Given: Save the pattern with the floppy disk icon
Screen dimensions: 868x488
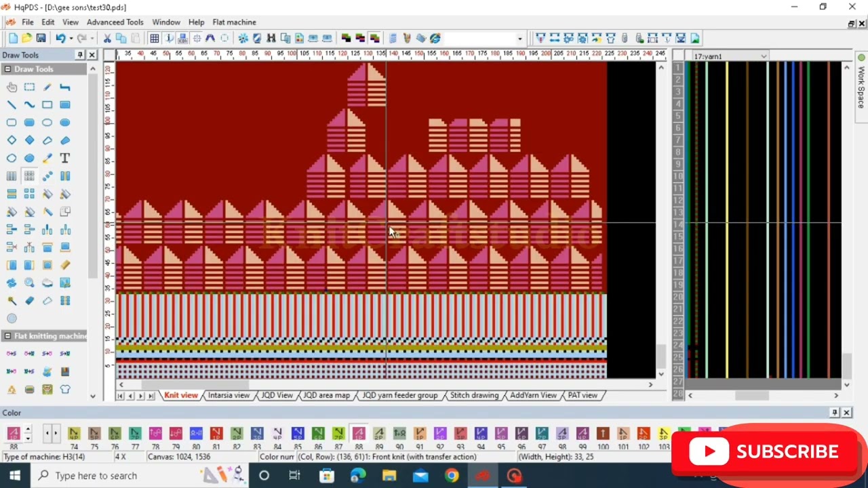Looking at the screenshot, I should point(41,39).
